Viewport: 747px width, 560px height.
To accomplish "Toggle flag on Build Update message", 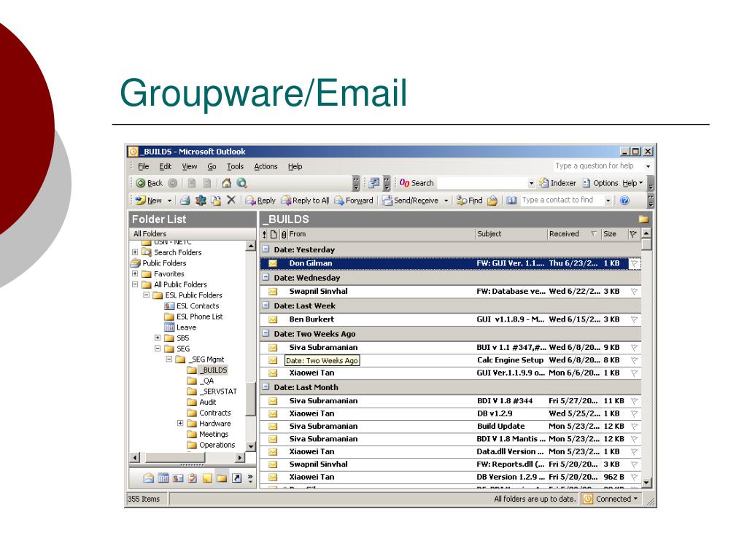I will click(x=634, y=426).
